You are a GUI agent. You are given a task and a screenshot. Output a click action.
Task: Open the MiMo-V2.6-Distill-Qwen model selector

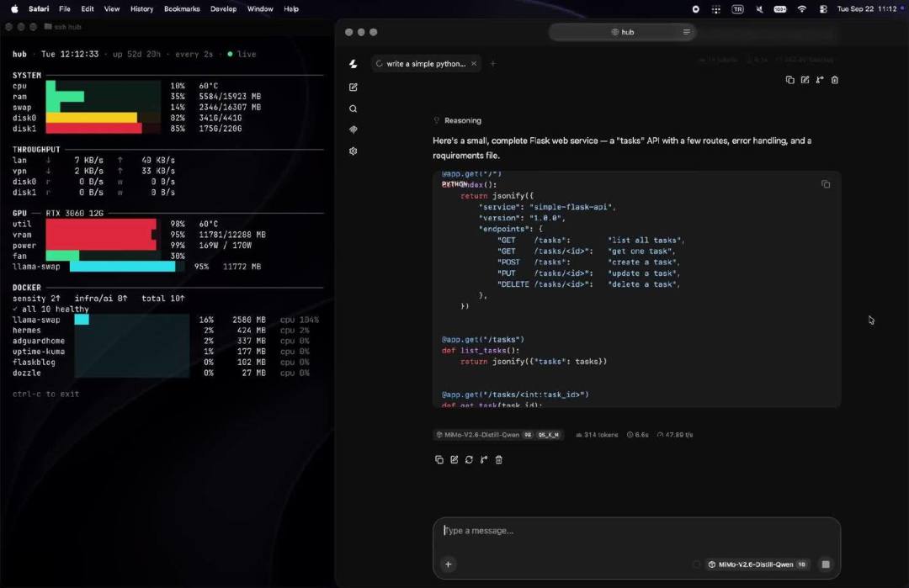click(x=757, y=564)
